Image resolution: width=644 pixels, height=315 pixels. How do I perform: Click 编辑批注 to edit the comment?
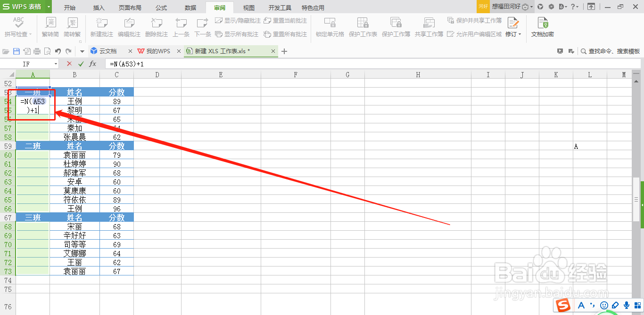pyautogui.click(x=129, y=27)
